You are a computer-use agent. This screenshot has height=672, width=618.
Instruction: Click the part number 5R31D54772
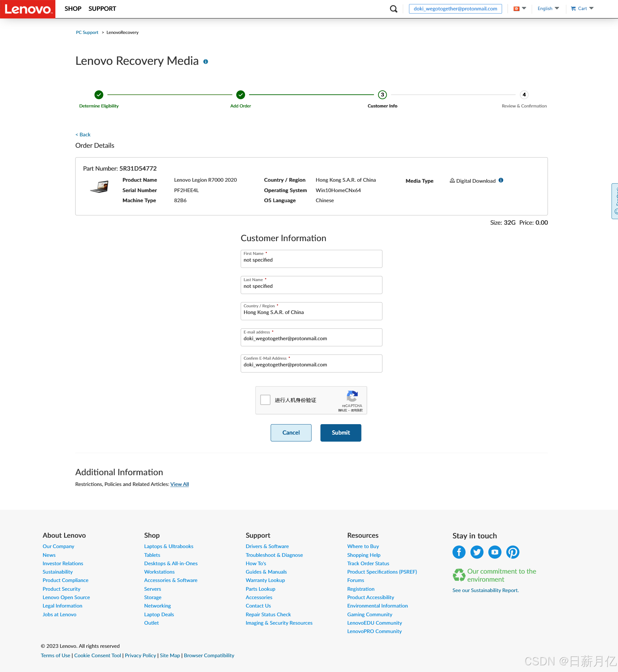138,169
